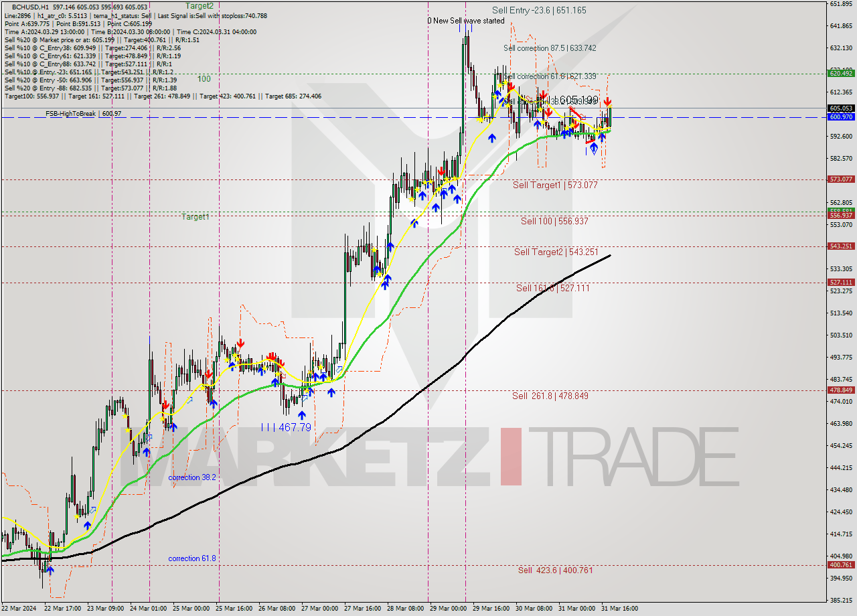Click the '31 Mar 16:00' time axis label
This screenshot has height=616, width=857.
tap(619, 609)
